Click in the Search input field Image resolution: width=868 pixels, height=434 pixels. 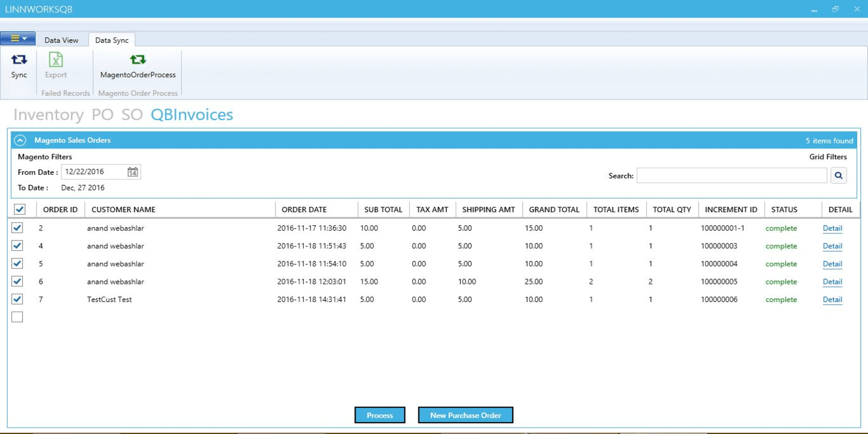[x=732, y=175]
